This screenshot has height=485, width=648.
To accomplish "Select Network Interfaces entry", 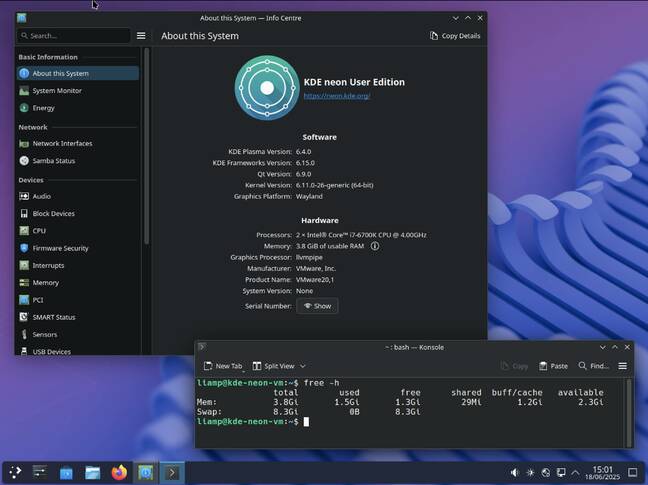I will (x=78, y=143).
